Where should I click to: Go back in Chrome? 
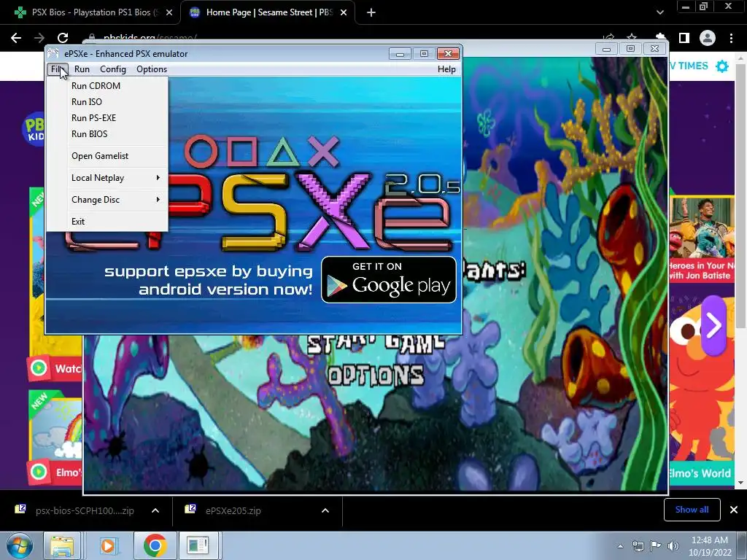16,38
